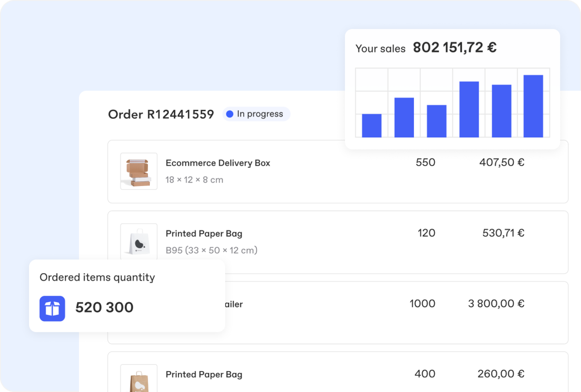581x392 pixels.
Task: Expand the Ecommerce Delivery Box order row
Action: 337,171
